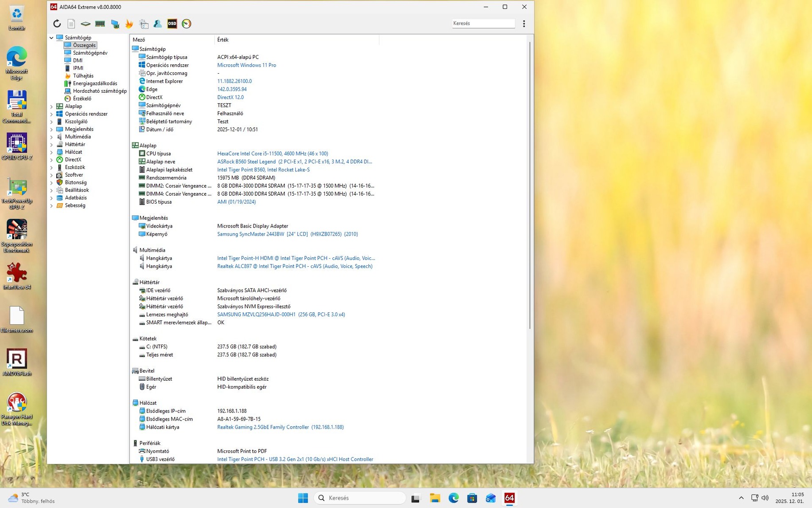The width and height of the screenshot is (812, 508).
Task: Click the DirectX 12.0 link
Action: click(230, 97)
